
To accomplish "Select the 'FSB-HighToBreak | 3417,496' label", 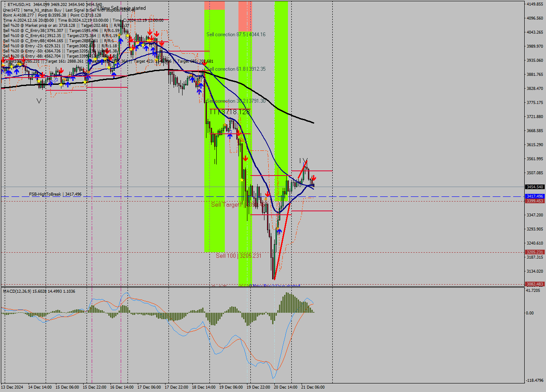I will [55, 194].
